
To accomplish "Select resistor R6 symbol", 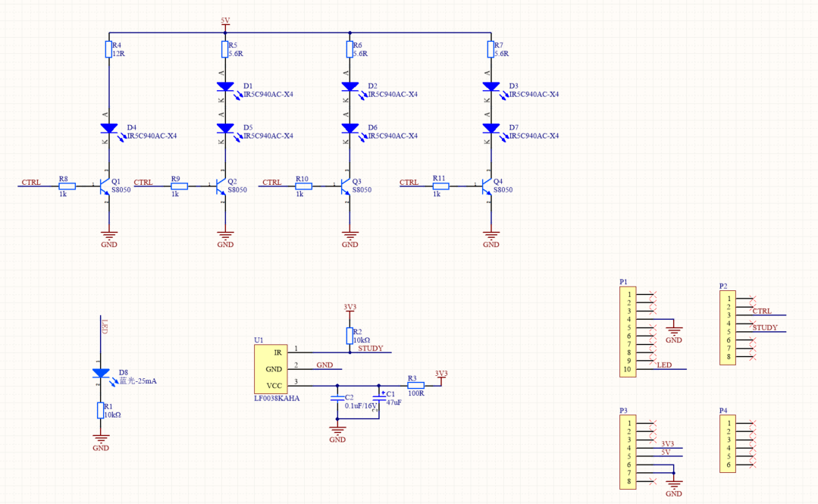I will tap(349, 49).
